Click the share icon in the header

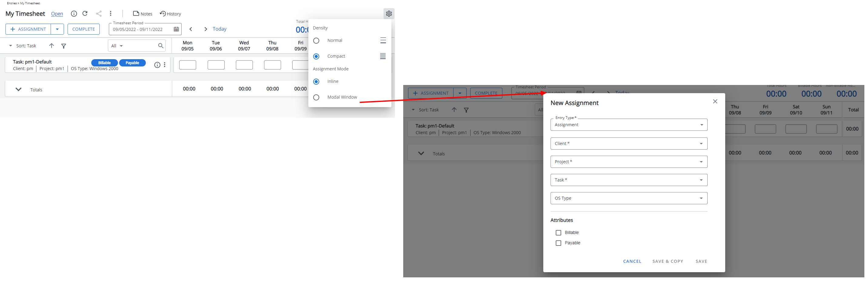[x=99, y=13]
